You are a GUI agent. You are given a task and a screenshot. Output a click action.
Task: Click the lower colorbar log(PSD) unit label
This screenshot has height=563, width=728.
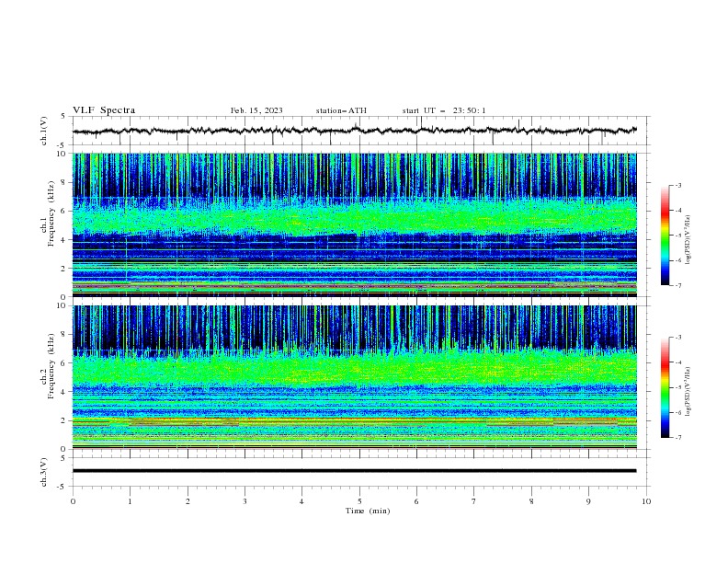click(688, 391)
